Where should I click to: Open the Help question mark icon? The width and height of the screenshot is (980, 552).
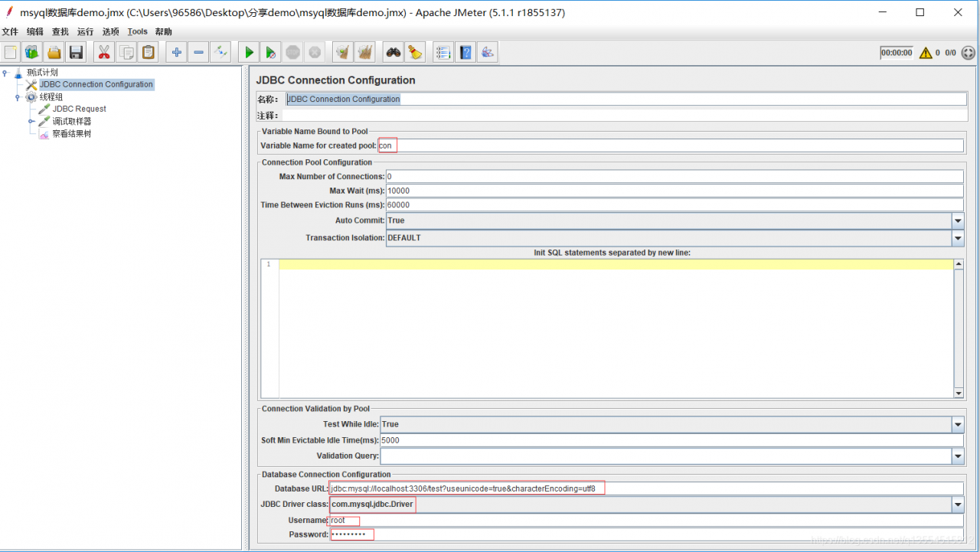click(465, 52)
